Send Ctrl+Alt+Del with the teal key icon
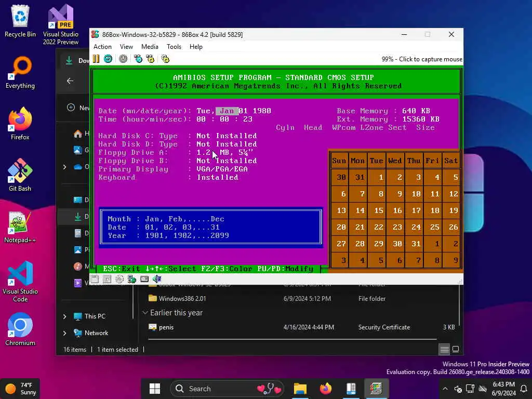The height and width of the screenshot is (399, 532). 138,59
